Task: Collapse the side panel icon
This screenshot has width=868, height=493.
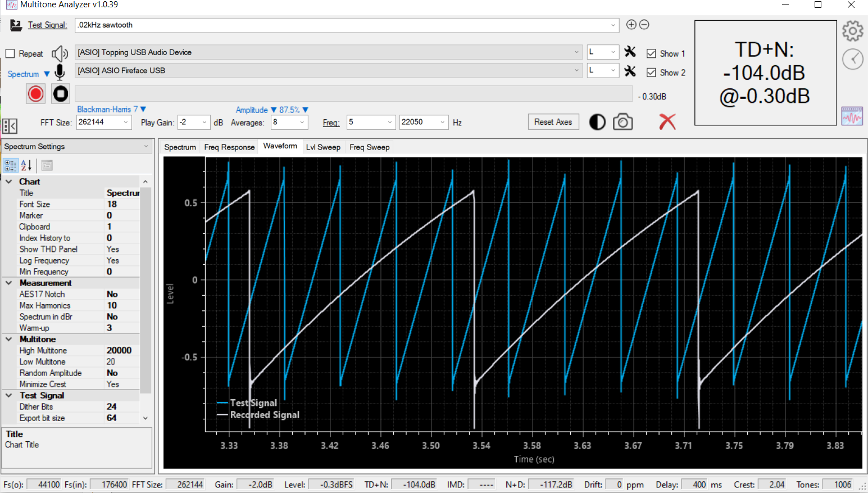Action: (10, 126)
